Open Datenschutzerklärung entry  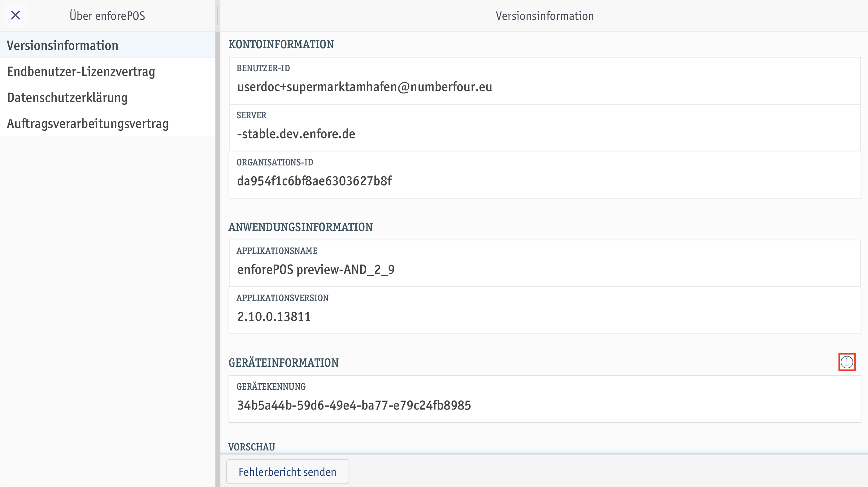coord(107,97)
